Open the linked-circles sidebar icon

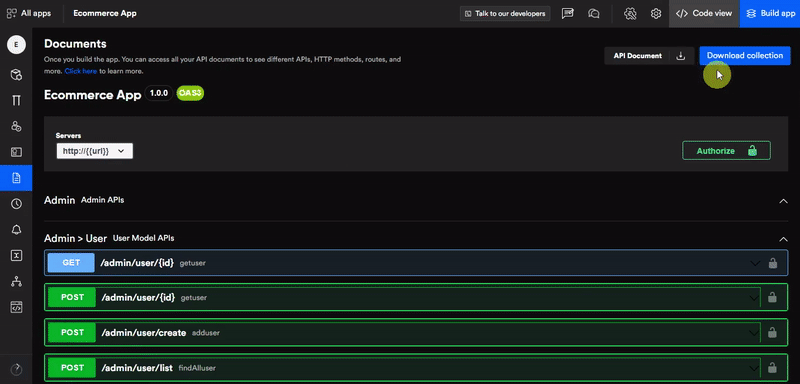pos(16,126)
